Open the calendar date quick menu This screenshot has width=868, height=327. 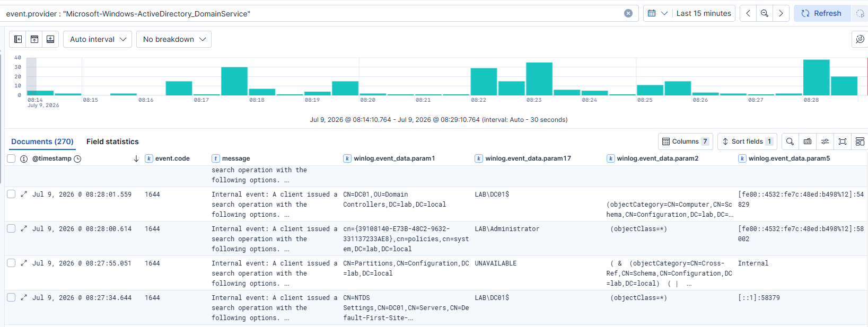[x=657, y=13]
